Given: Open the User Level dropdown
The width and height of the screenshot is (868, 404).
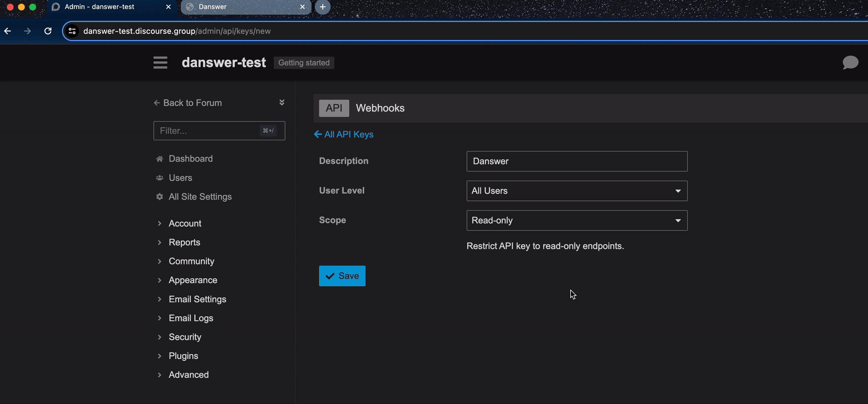Looking at the screenshot, I should 576,190.
